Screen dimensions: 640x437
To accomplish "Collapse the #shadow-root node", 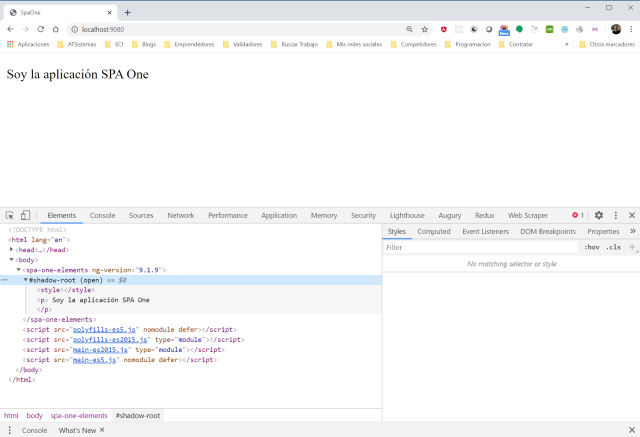I will point(25,280).
